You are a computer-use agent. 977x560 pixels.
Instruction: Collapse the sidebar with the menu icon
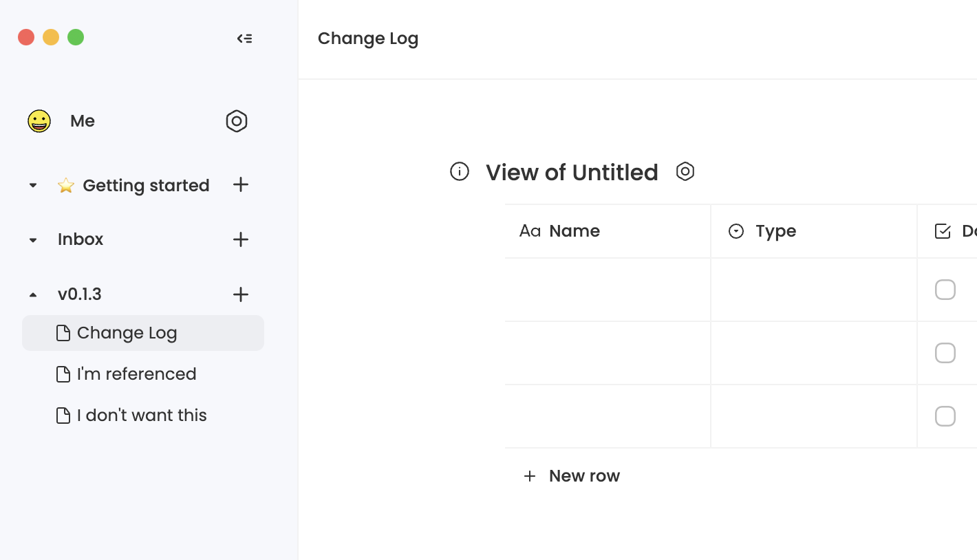coord(244,39)
